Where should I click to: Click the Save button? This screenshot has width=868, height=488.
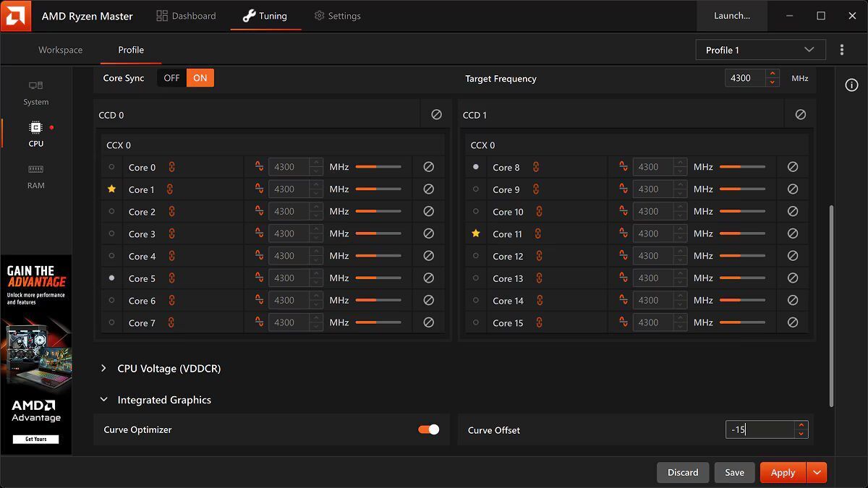point(734,472)
